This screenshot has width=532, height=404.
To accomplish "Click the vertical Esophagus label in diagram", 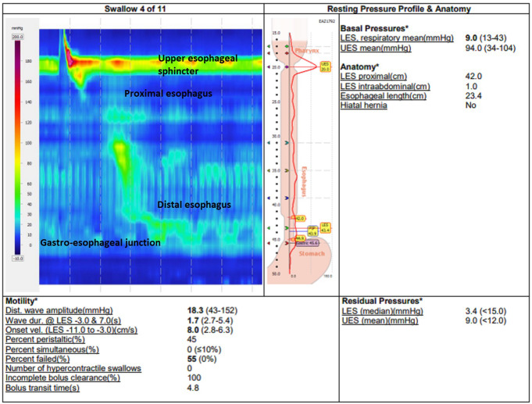I will 304,181.
